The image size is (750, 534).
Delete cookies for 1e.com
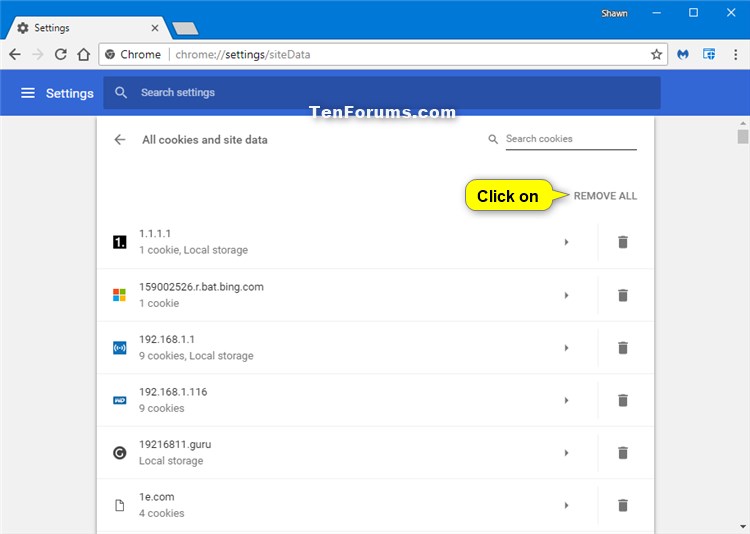click(x=622, y=505)
